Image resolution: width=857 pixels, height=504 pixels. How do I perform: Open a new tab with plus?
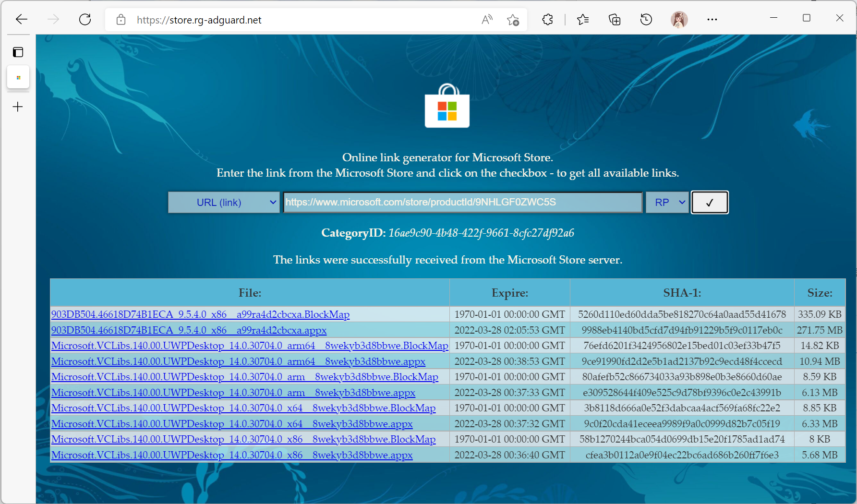pyautogui.click(x=18, y=107)
